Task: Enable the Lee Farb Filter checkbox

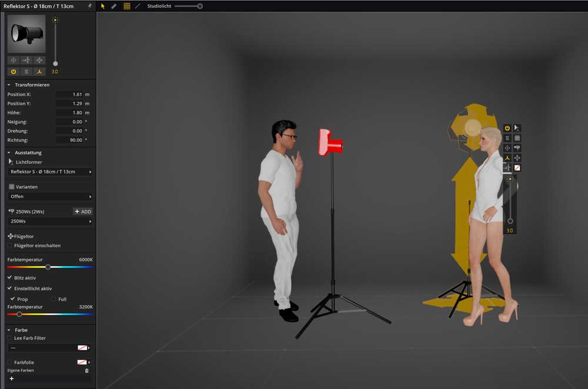Action: 9,338
